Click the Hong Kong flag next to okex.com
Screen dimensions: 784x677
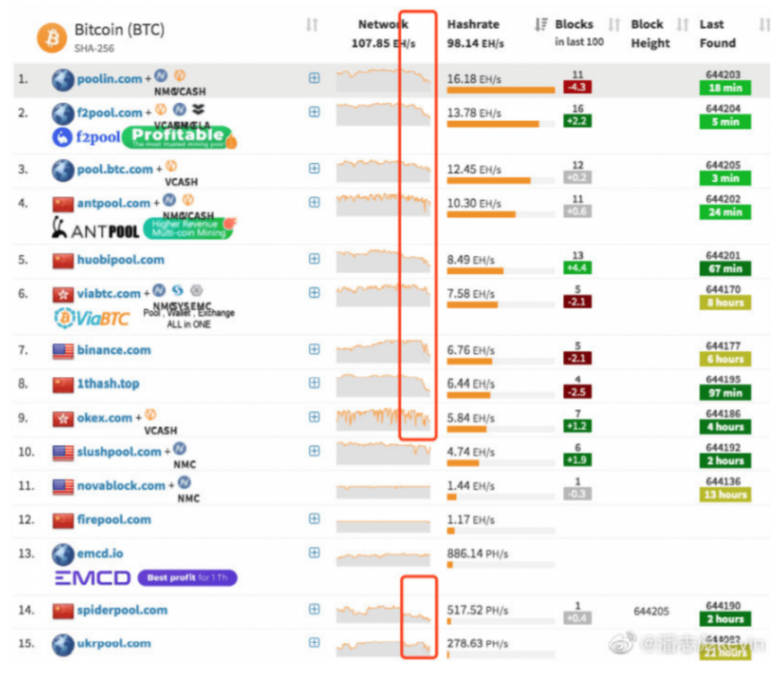(63, 419)
